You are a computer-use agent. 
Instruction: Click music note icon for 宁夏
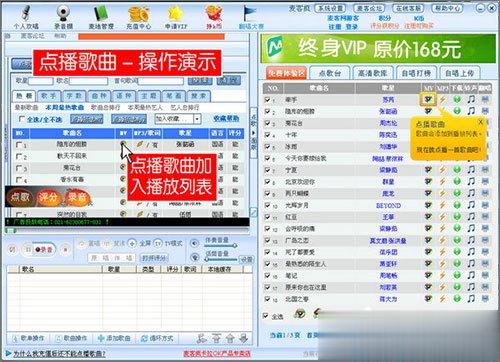[471, 170]
